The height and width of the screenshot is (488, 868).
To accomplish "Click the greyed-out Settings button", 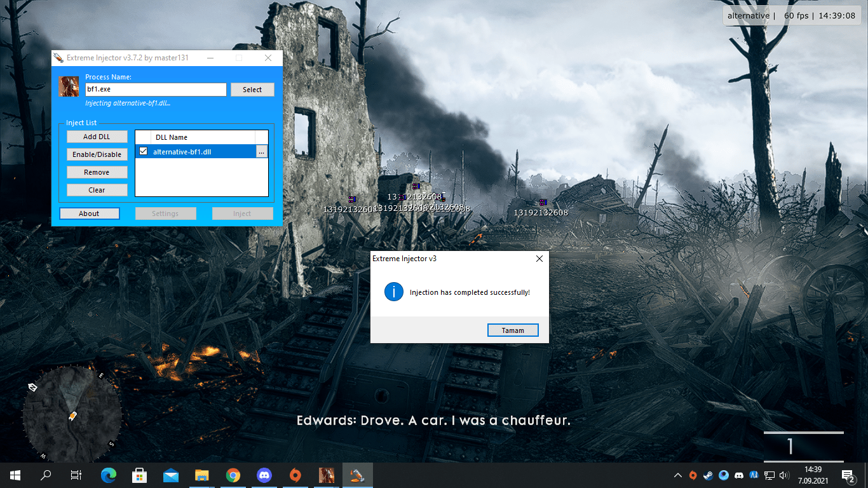I will tap(165, 213).
